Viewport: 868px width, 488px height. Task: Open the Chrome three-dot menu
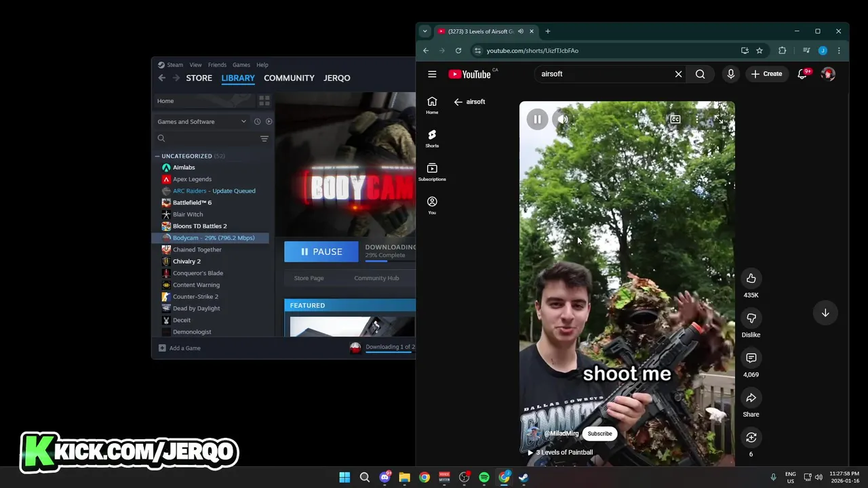tap(839, 51)
